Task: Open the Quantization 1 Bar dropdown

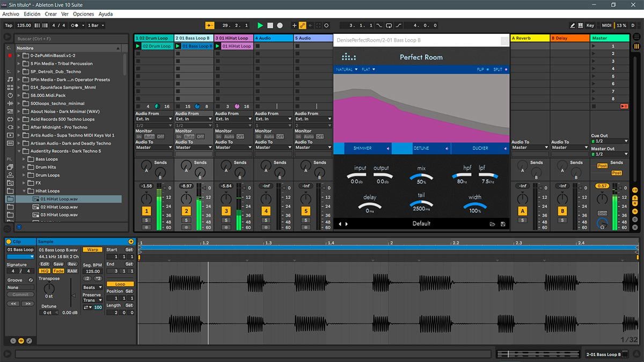Action: tap(96, 25)
